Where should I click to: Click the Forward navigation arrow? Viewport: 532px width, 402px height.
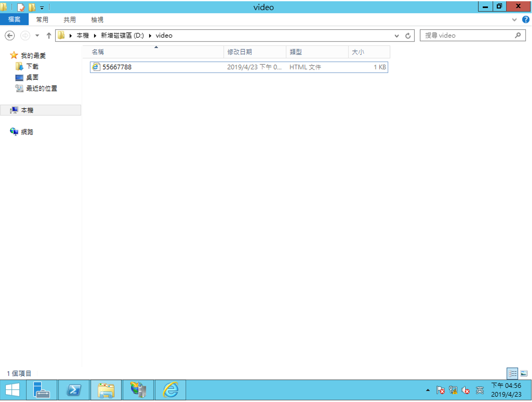pos(25,35)
